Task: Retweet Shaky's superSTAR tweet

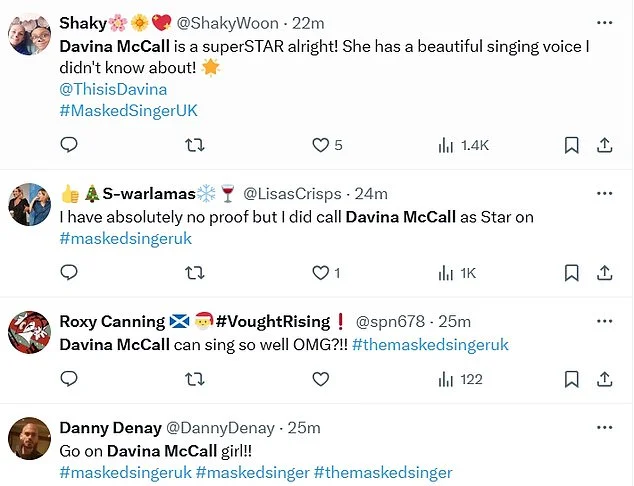Action: (x=196, y=145)
